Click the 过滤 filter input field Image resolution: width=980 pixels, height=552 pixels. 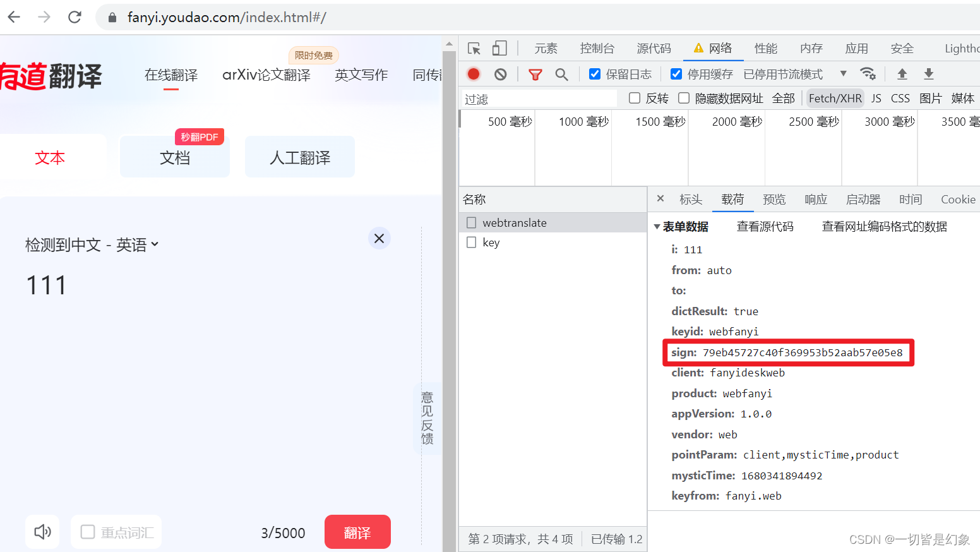539,99
